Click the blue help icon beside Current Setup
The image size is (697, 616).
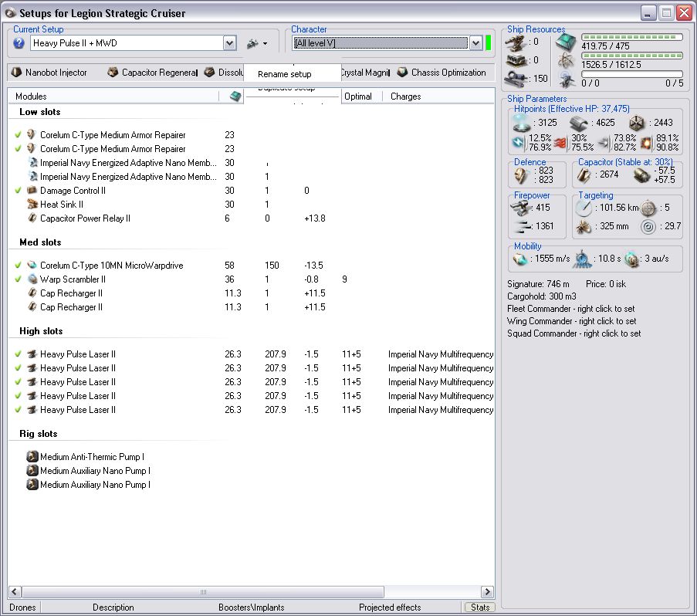pyautogui.click(x=19, y=44)
